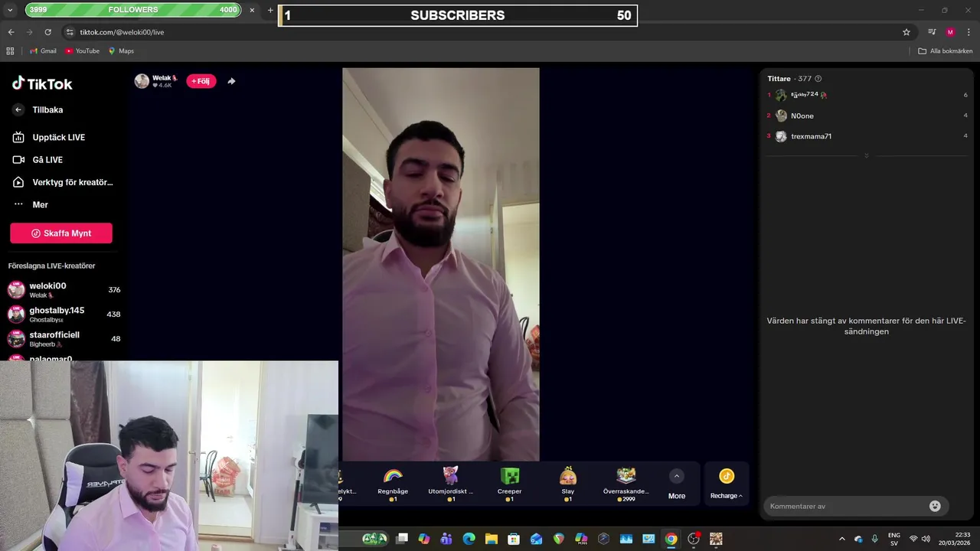Open YouTube bookmark

[x=82, y=51]
